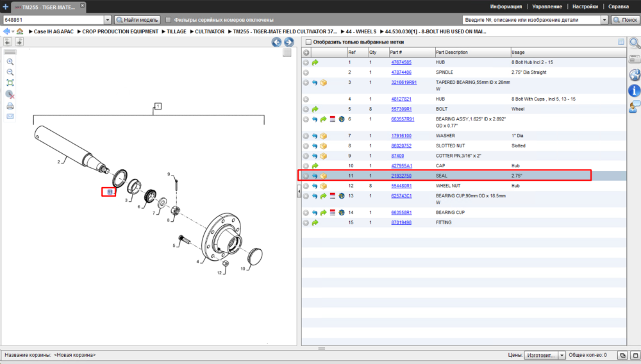
Task: Click the 'Найти модель' button
Action: [137, 20]
